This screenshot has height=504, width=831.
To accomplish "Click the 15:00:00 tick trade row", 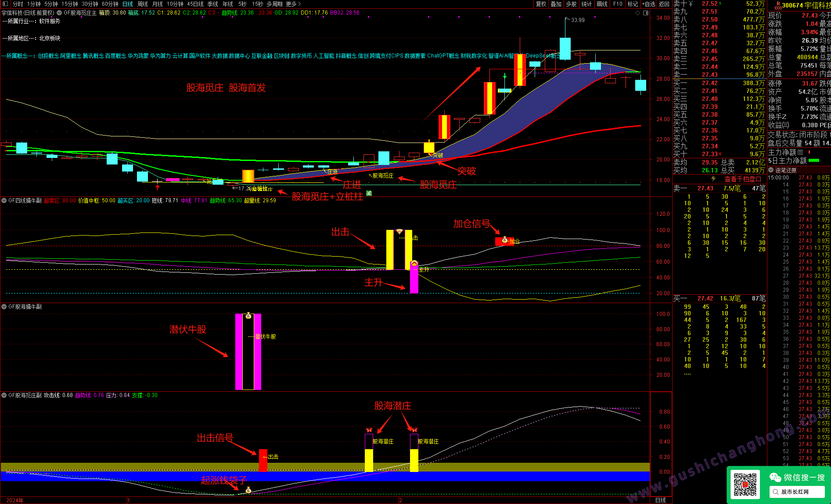I will point(799,178).
